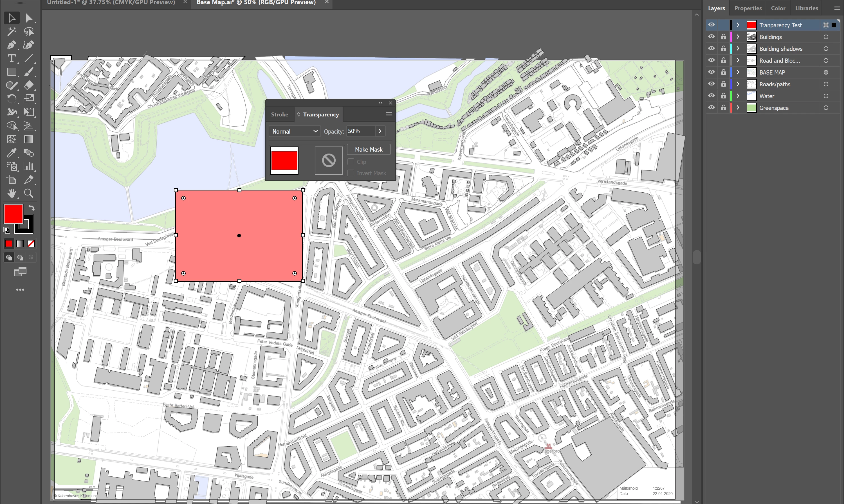
Task: Hide the Buildings layer
Action: click(x=711, y=37)
